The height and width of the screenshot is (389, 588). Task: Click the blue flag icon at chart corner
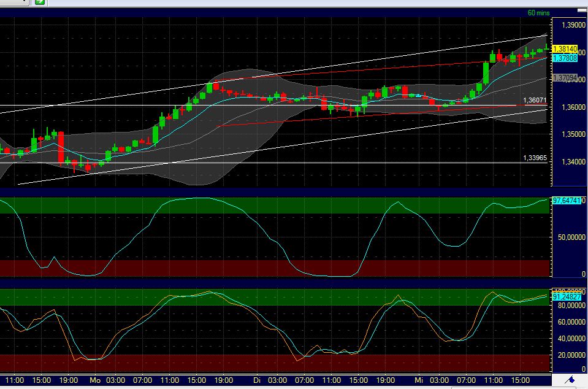pyautogui.click(x=570, y=380)
